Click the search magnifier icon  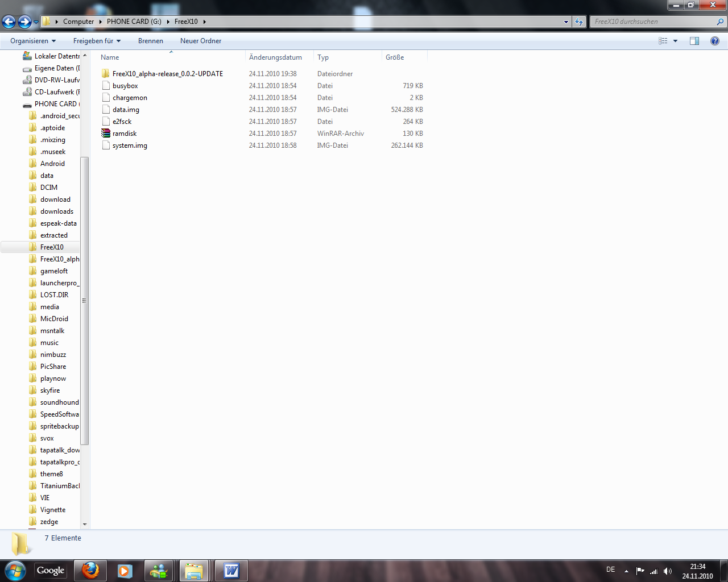point(721,22)
